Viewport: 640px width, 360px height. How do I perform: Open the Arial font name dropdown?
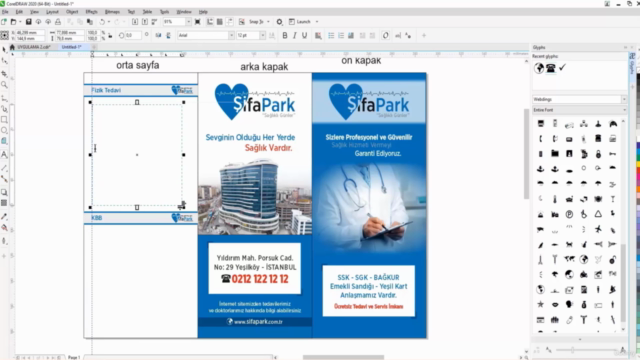(231, 36)
